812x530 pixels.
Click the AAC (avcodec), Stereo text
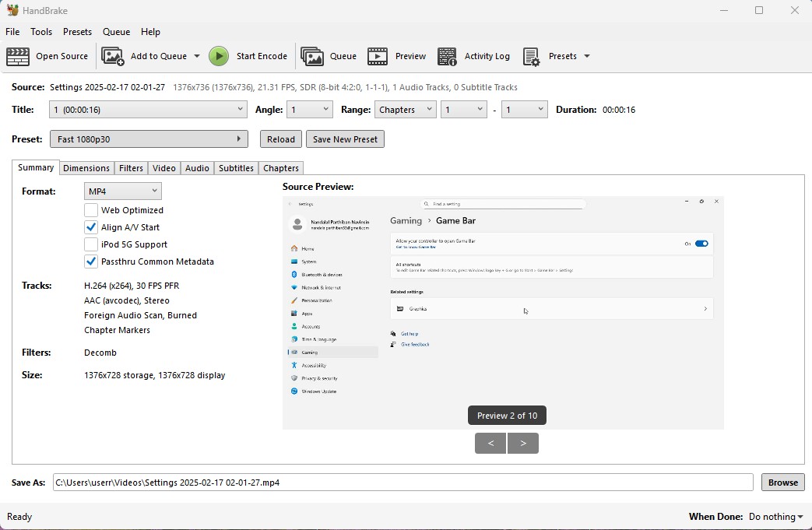pos(127,300)
